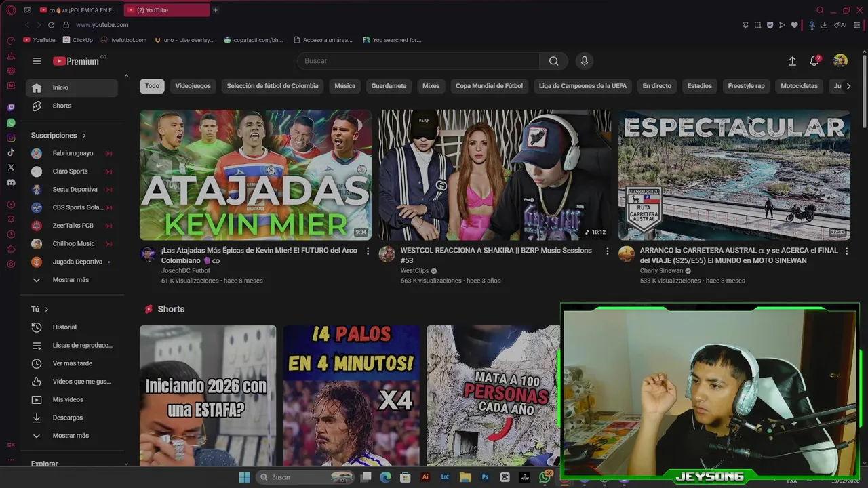Screen dimensions: 868x488
Task: Play the ESPECTACULAR Carretera Austral thumbnail
Action: tap(734, 175)
